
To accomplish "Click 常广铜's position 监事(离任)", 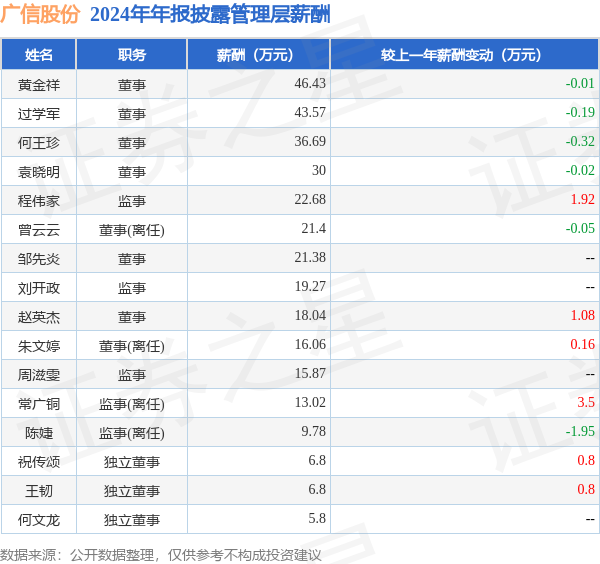I will point(132,404).
